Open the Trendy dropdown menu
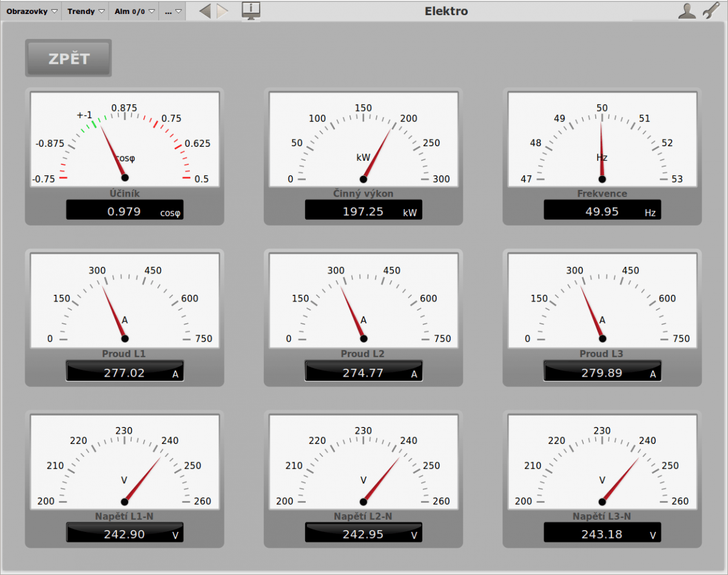This screenshot has width=728, height=575. [x=85, y=12]
